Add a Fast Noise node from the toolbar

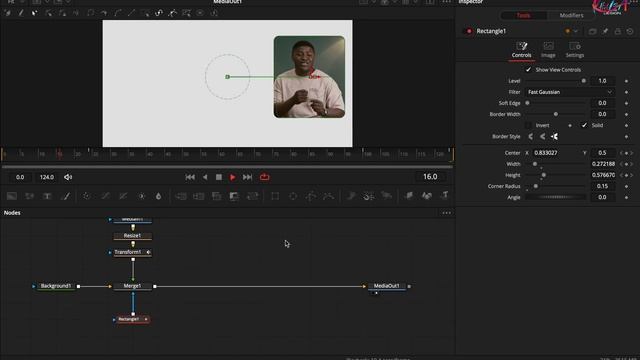pyautogui.click(x=29, y=196)
